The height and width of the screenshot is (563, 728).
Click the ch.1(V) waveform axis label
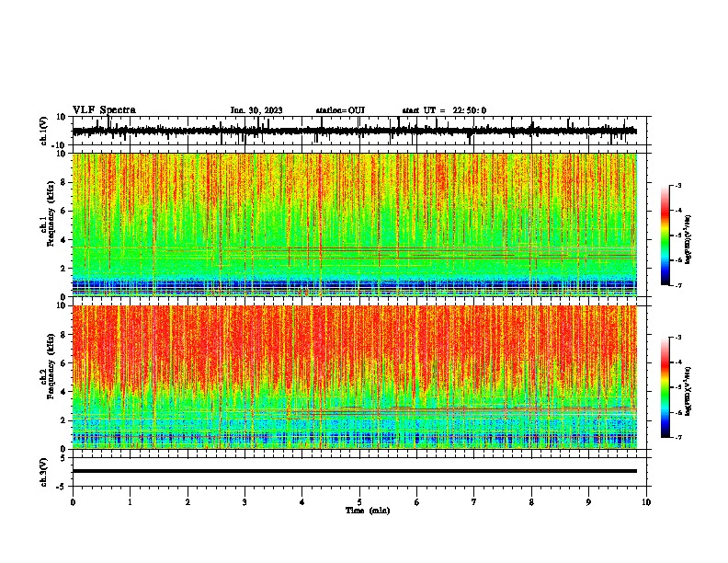[45, 131]
